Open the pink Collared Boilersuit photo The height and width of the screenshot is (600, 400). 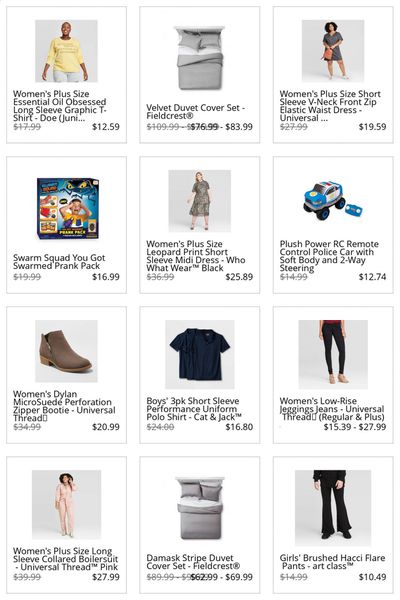pos(66,504)
